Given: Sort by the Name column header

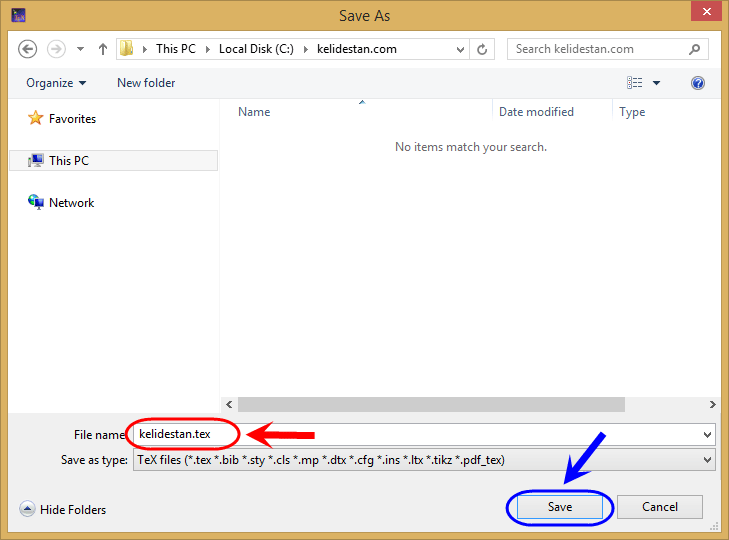Looking at the screenshot, I should [x=254, y=112].
